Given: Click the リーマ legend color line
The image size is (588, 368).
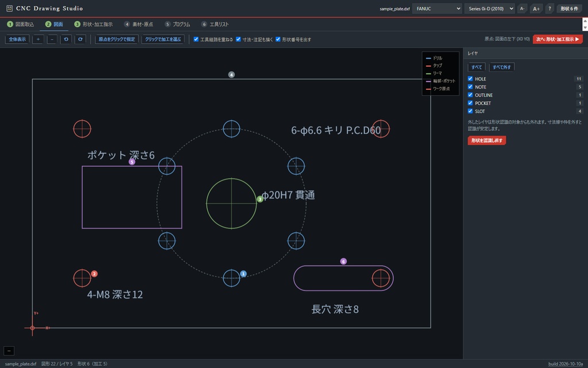Looking at the screenshot, I should (x=428, y=74).
